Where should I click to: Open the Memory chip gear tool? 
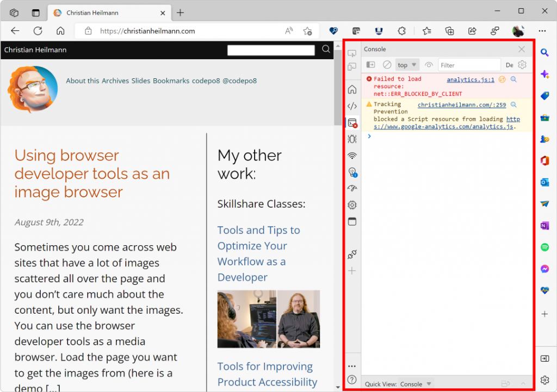tap(352, 205)
